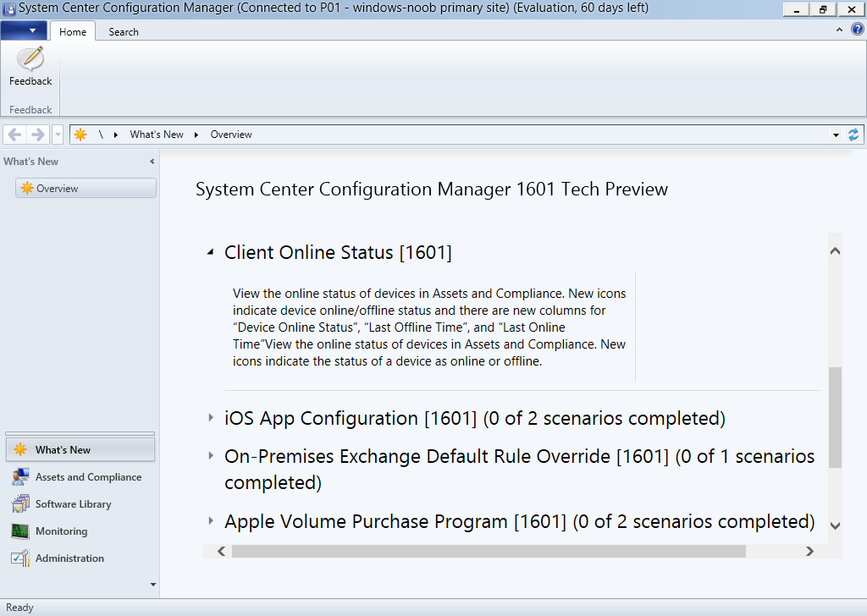Click the vertical scrollbar up arrow
Screen dimensions: 867x616
[835, 251]
